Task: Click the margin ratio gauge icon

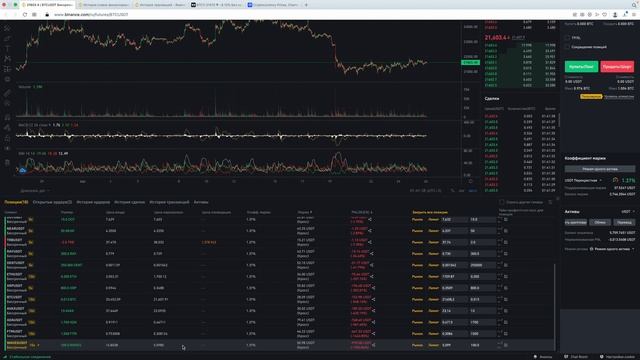Action: coord(616,180)
